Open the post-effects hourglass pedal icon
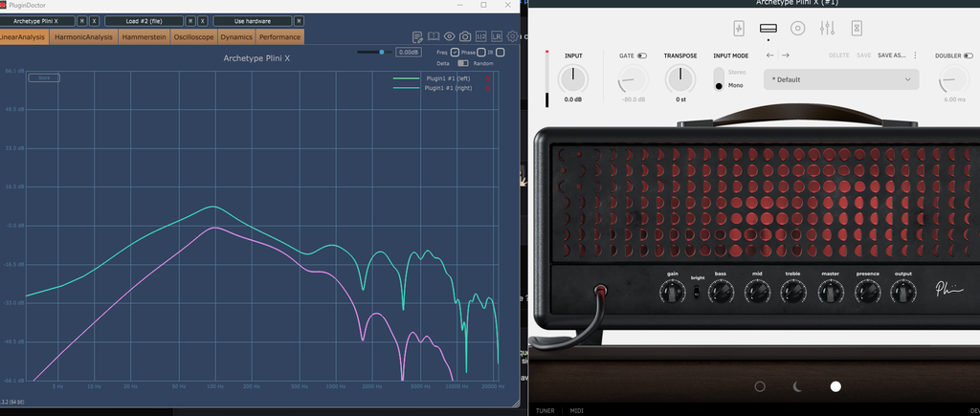980x416 pixels. [857, 28]
